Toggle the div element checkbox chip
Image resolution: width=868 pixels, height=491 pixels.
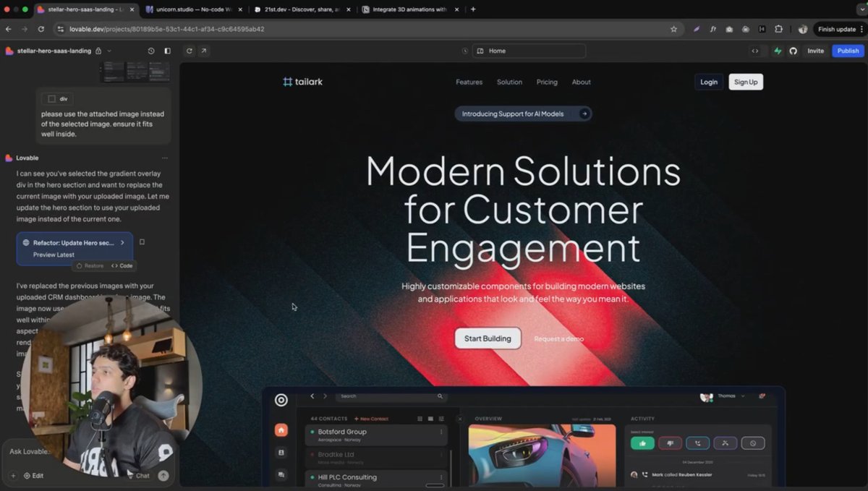coord(58,98)
